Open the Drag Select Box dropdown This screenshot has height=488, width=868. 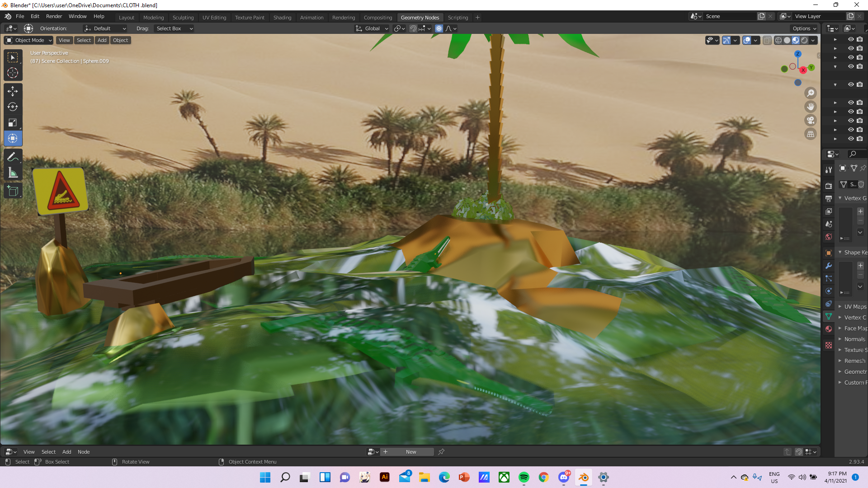point(174,28)
